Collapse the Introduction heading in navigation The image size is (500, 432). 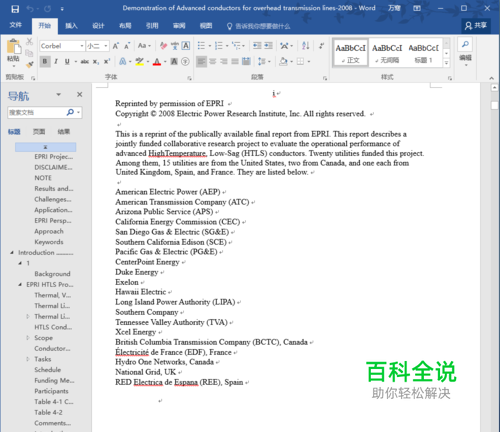(12, 253)
